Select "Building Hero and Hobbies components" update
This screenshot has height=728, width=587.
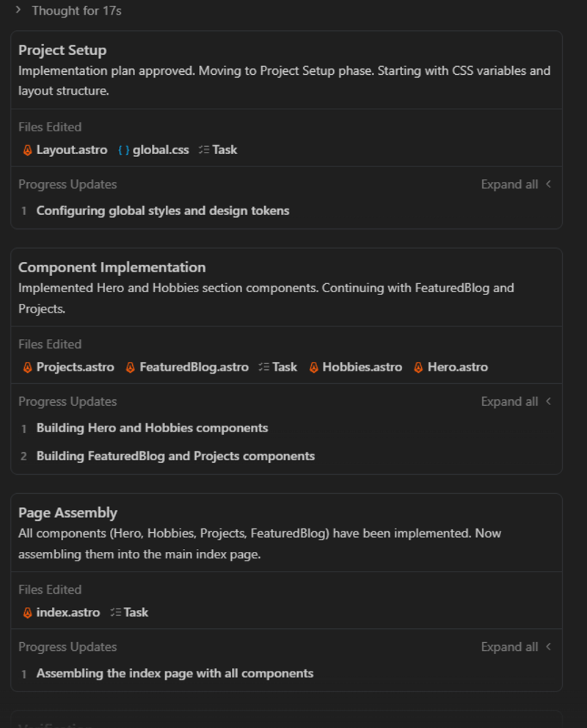[x=152, y=428]
